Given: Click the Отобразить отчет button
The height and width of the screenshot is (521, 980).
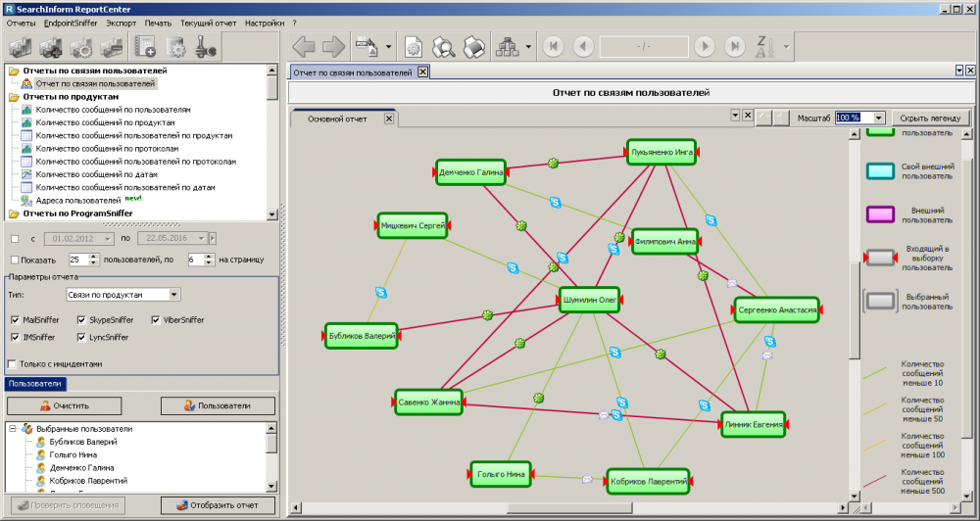Looking at the screenshot, I should point(218,505).
